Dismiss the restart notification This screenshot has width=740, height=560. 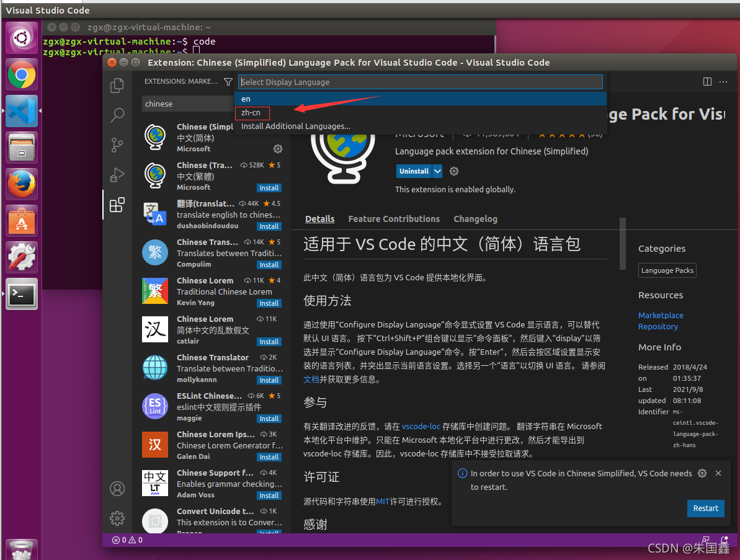pos(718,473)
